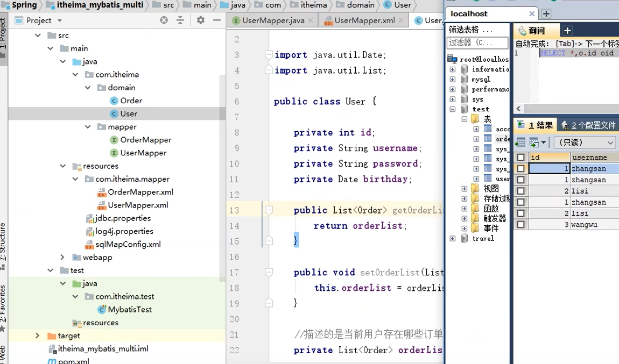Click the scroll-from-source crosshair icon
The image size is (619, 364).
click(x=164, y=19)
